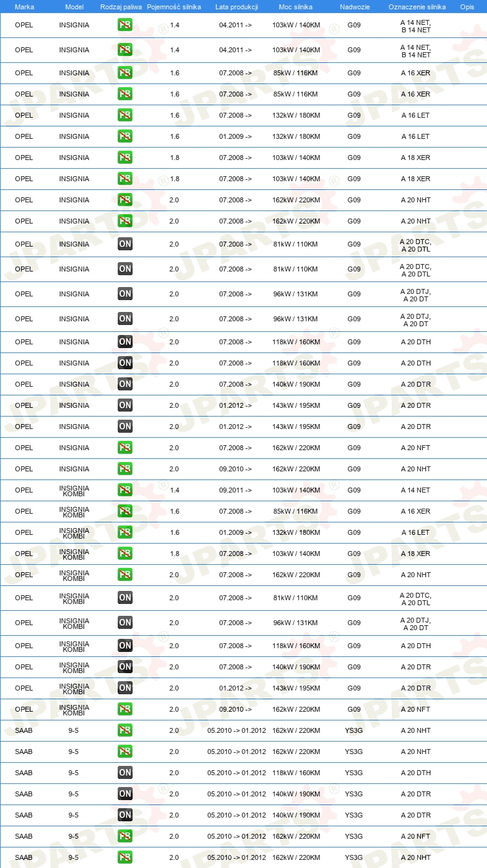Click the Moc silnika column header
This screenshot has height=868, width=487.
click(296, 7)
